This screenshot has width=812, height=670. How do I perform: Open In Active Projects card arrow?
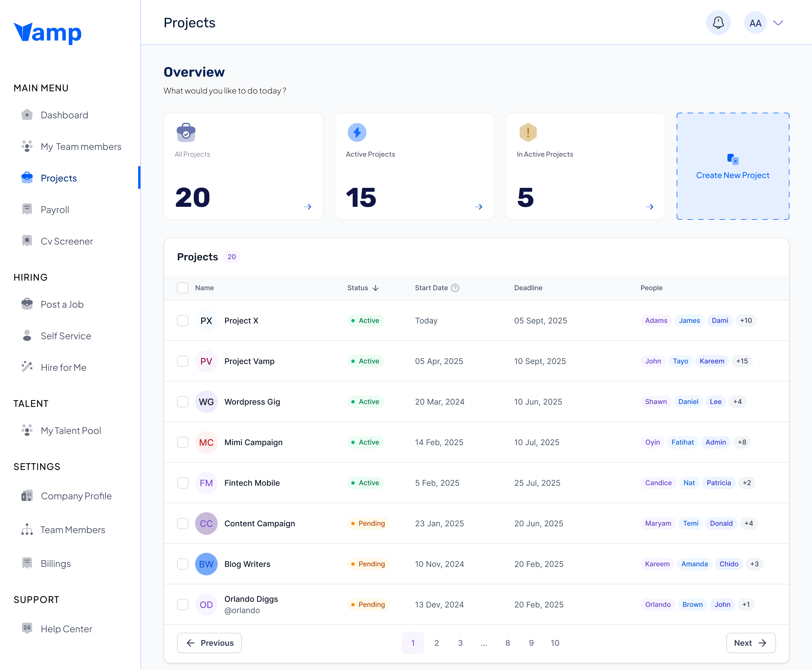(x=650, y=207)
